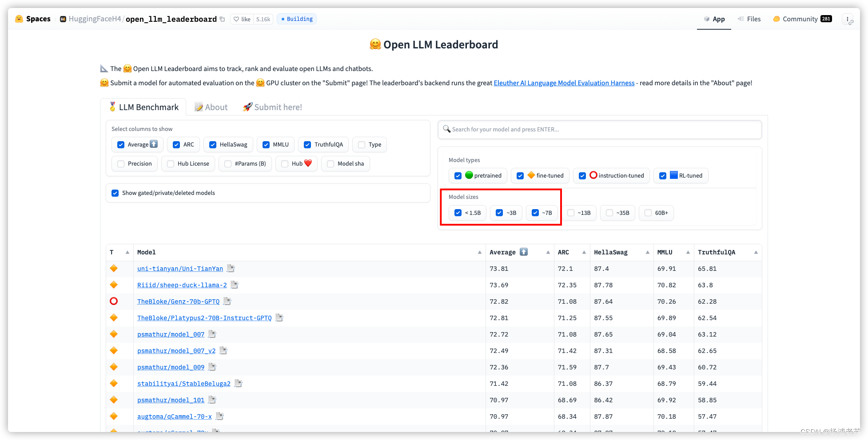Uncheck the MMLU column checkbox

pyautogui.click(x=266, y=145)
